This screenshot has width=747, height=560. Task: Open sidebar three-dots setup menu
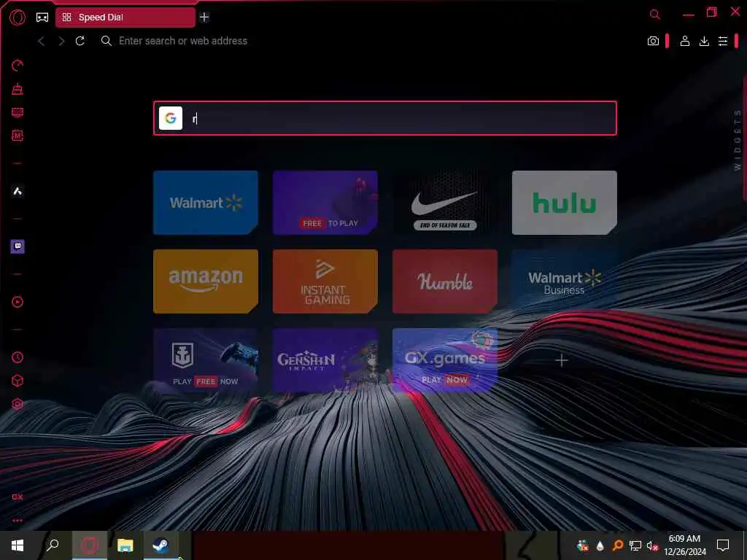click(18, 521)
